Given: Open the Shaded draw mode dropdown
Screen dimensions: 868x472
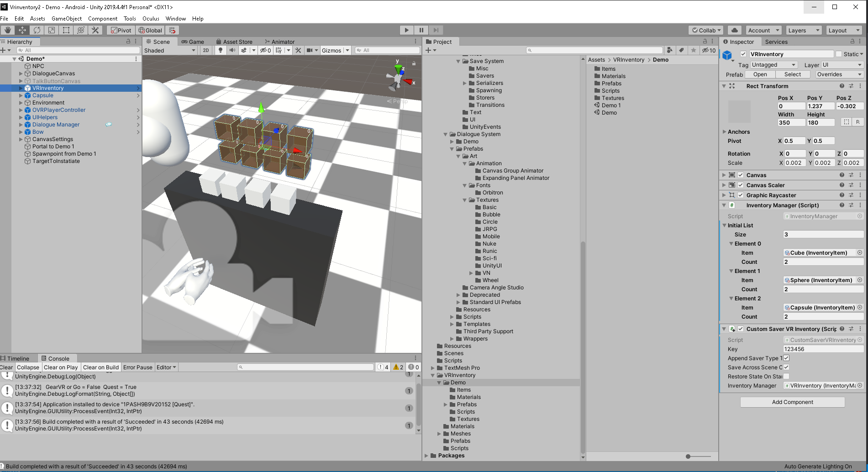Looking at the screenshot, I should (x=170, y=50).
